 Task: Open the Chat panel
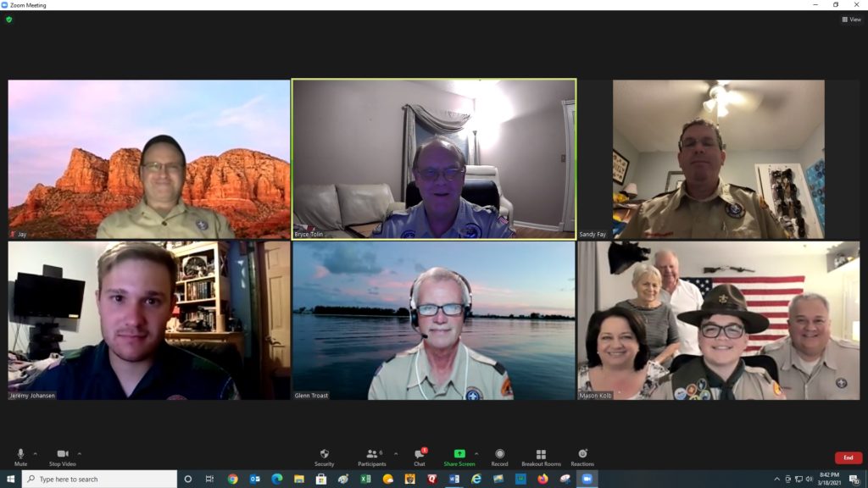[419, 455]
